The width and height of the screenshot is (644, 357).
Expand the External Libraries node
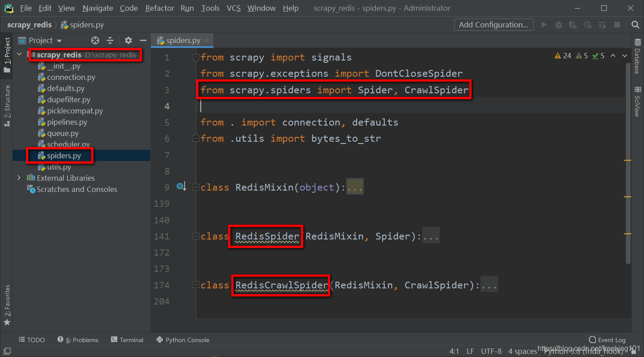click(19, 178)
